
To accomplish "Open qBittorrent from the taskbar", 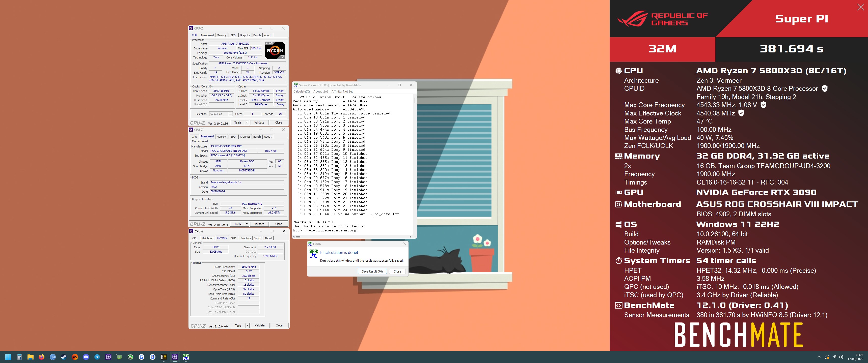I will (x=53, y=357).
